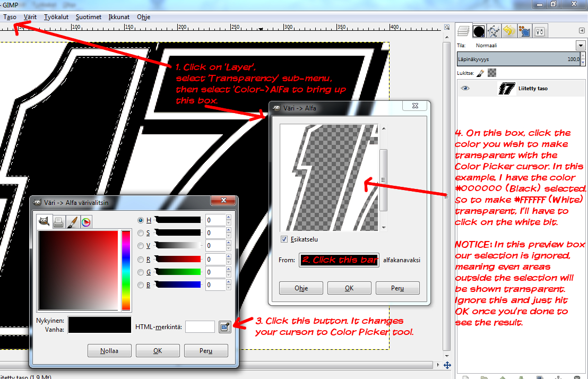Pick a color in the red gradient square
Viewport: 588px width, 379px height.
pyautogui.click(x=78, y=270)
